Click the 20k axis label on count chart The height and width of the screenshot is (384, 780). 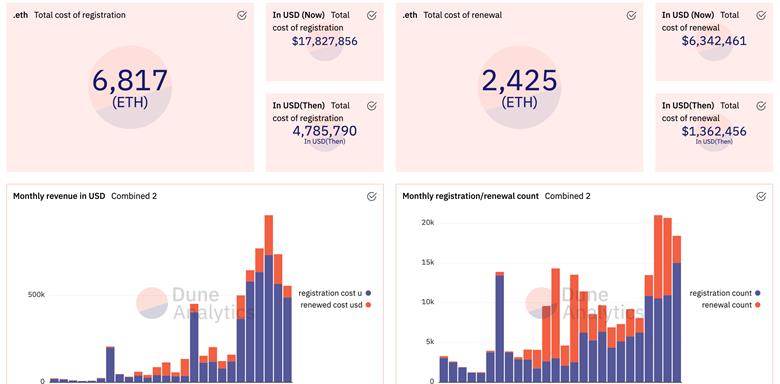click(429, 223)
